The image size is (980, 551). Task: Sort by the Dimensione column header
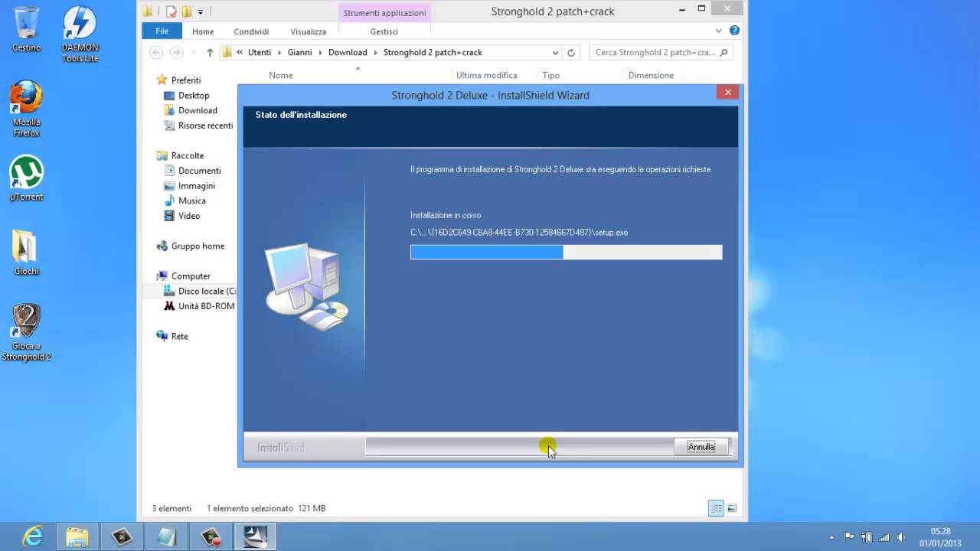coord(651,75)
